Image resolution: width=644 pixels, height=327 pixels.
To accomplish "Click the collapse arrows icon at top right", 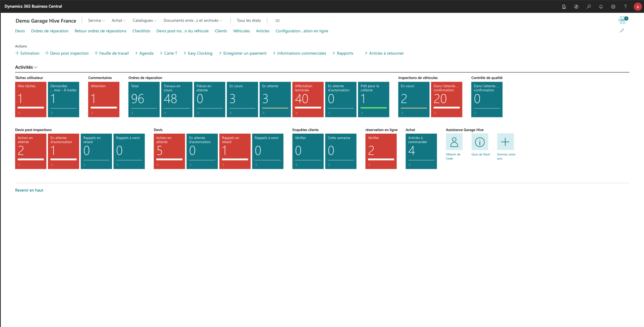I will tap(622, 31).
